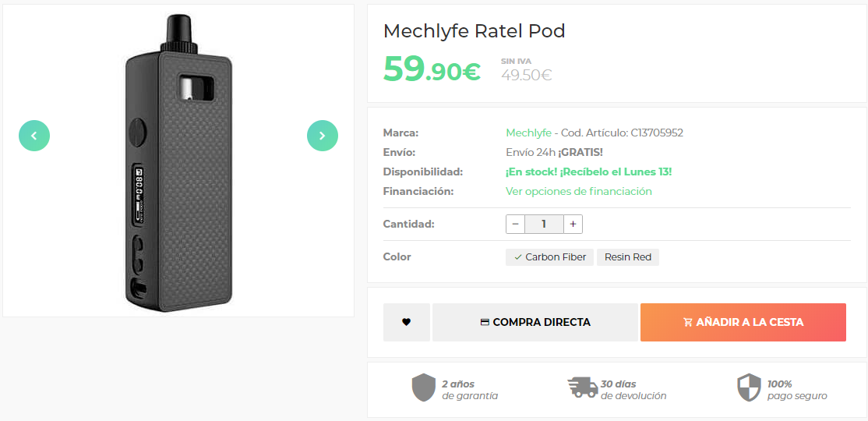Click the product title Mechlyfe Ratel Pod
Image resolution: width=868 pixels, height=421 pixels.
click(x=474, y=31)
